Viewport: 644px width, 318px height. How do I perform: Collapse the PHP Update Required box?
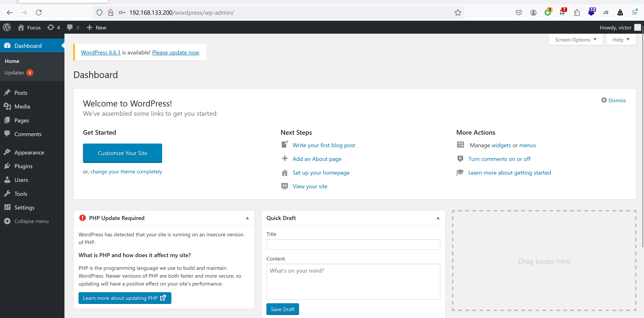[247, 218]
